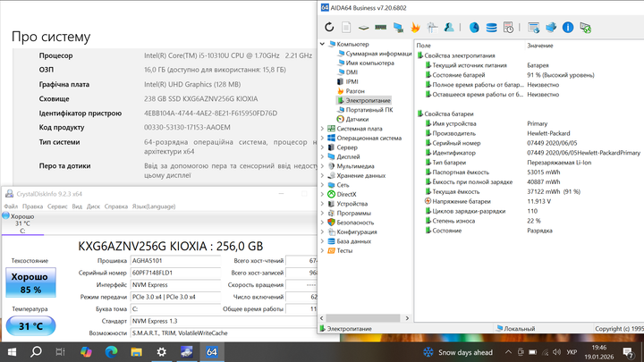Open the blue pie chart audit icon
The image size is (644, 362).
pyautogui.click(x=474, y=28)
